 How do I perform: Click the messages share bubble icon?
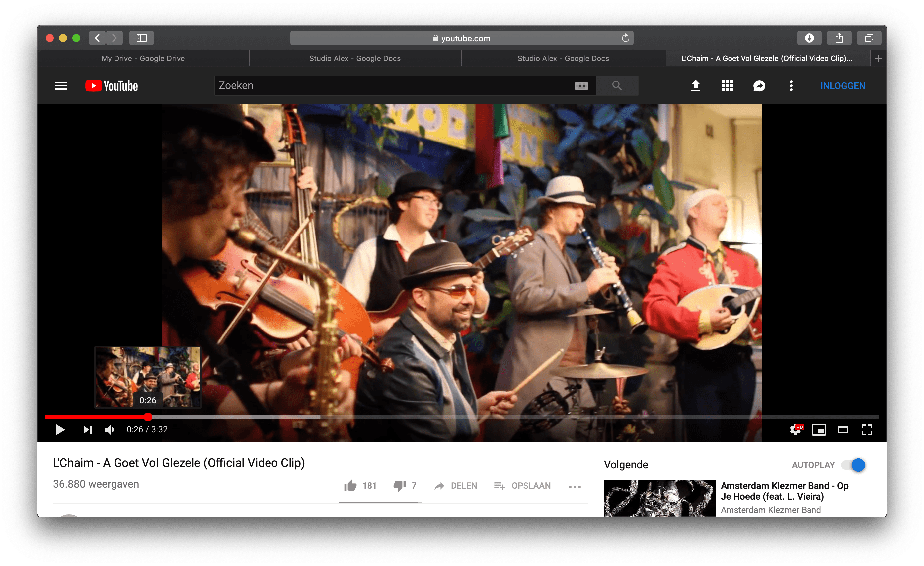(759, 86)
